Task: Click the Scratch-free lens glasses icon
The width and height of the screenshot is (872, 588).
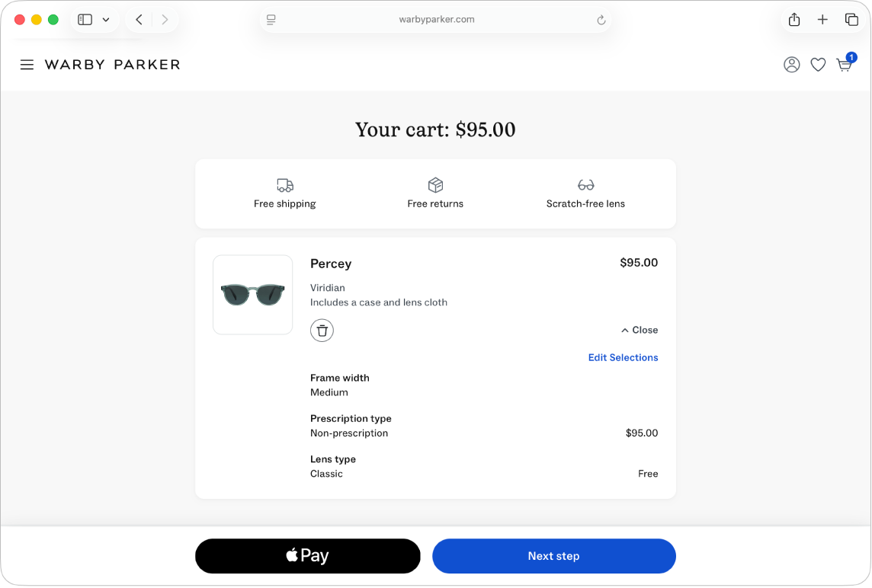Action: (585, 184)
